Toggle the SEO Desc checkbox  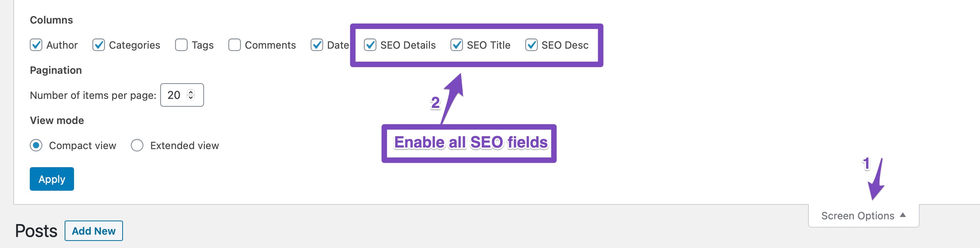pos(532,45)
